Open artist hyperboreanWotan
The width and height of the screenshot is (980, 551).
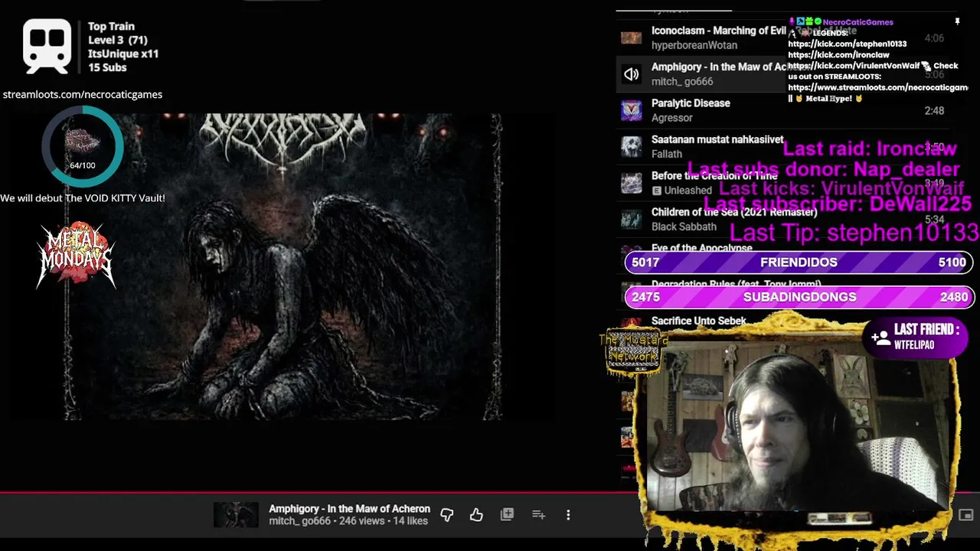[694, 45]
